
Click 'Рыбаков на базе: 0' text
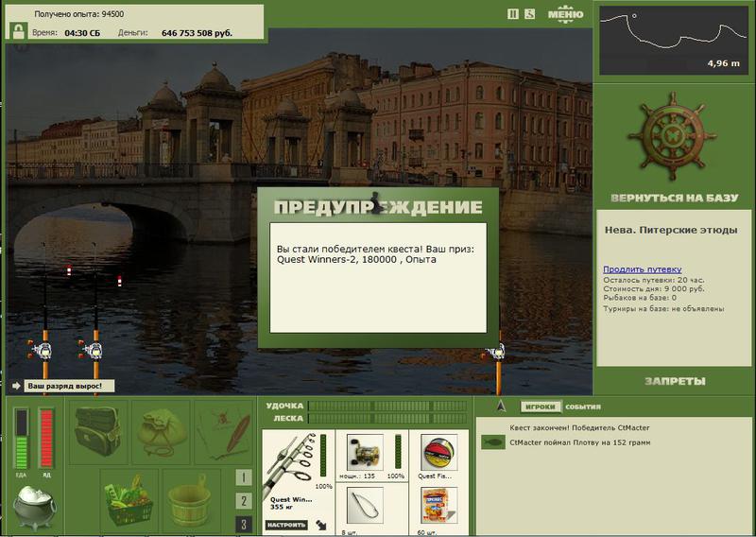click(640, 298)
